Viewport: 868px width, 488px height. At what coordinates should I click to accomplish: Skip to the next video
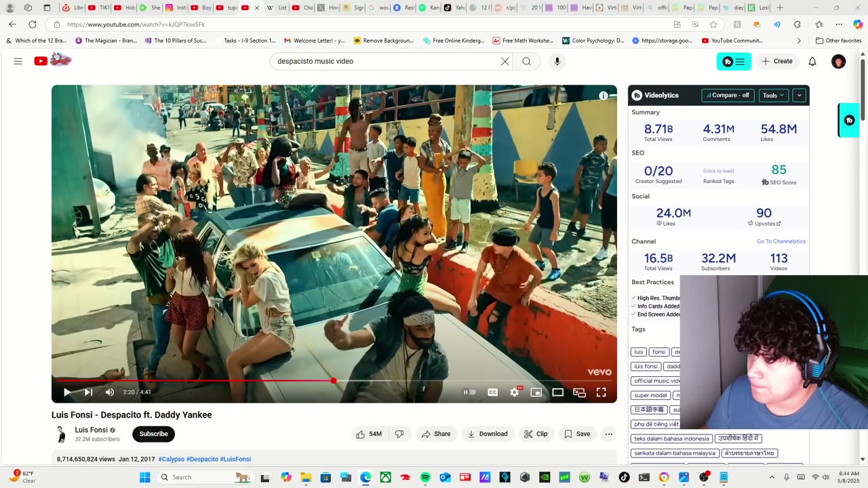click(88, 392)
